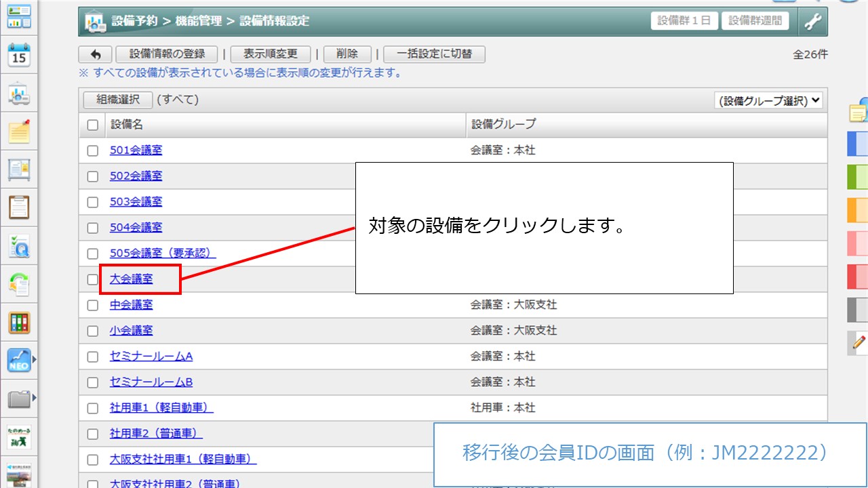This screenshot has height=488, width=868.
Task: Switch to 設備群１日 view
Action: pyautogui.click(x=684, y=20)
